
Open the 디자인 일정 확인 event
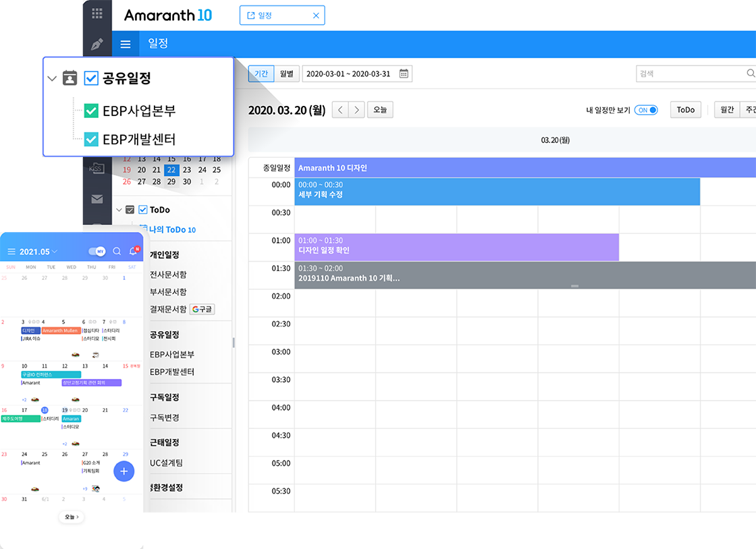[x=456, y=248]
